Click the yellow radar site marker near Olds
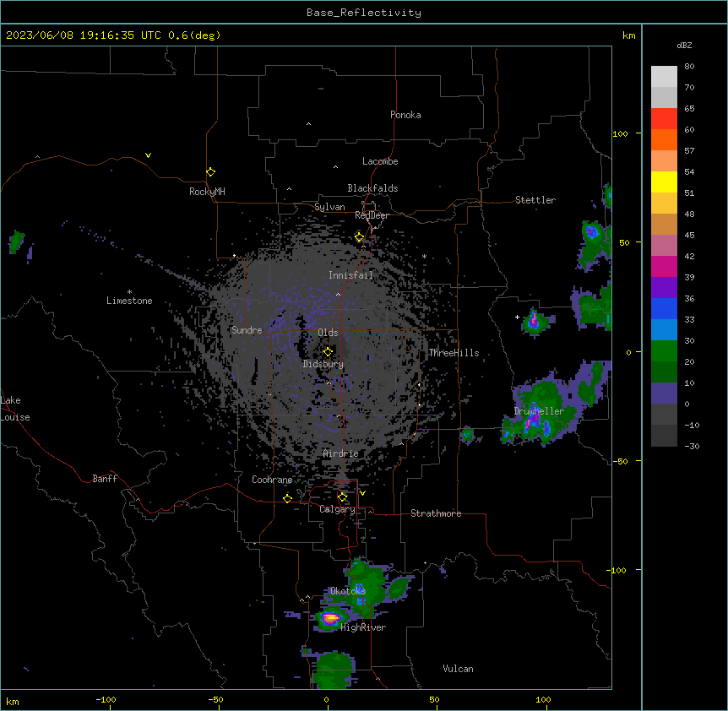This screenshot has height=711, width=728. coord(328,352)
